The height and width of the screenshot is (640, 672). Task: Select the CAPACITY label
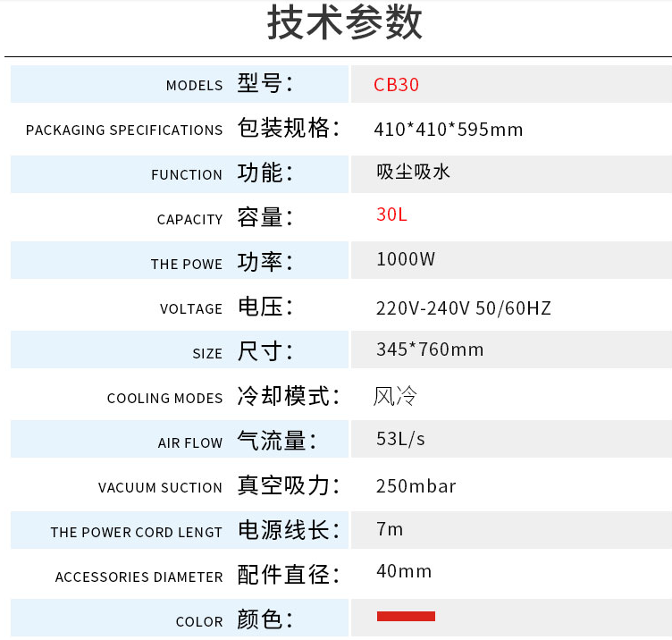[x=189, y=220]
